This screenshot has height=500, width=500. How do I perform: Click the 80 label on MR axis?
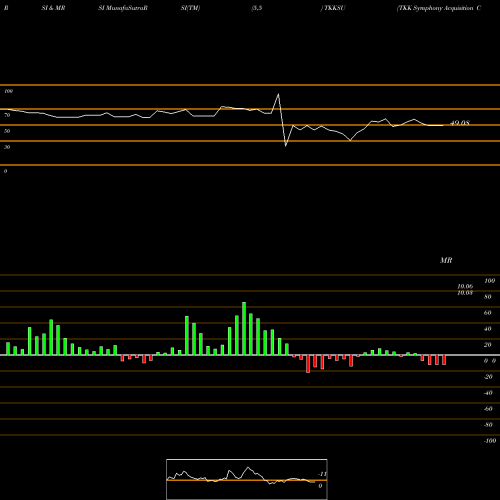click(488, 297)
